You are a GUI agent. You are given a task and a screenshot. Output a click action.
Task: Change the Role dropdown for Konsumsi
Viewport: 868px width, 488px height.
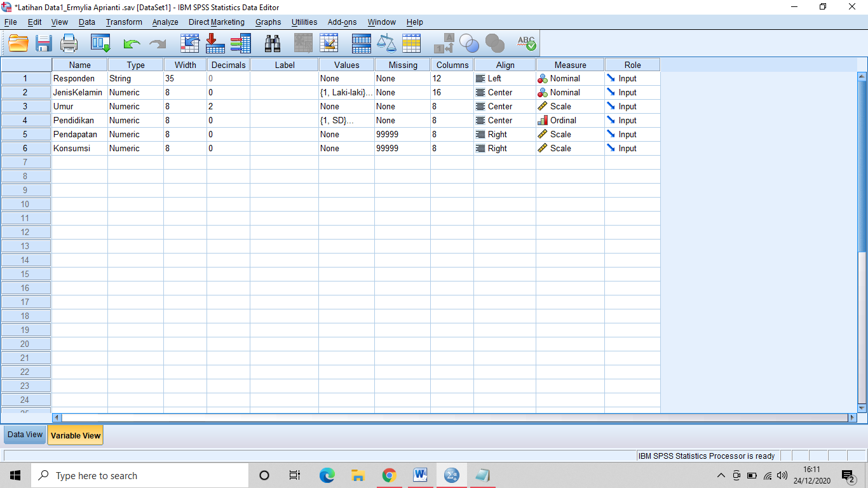pos(632,148)
